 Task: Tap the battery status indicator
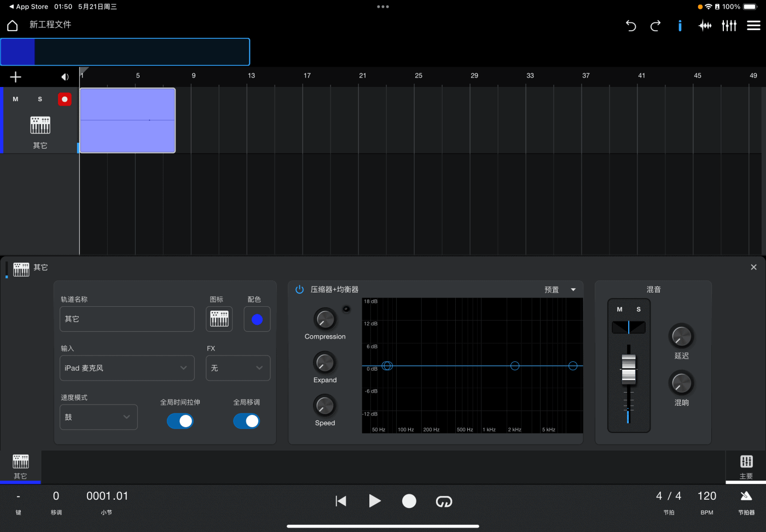(750, 7)
